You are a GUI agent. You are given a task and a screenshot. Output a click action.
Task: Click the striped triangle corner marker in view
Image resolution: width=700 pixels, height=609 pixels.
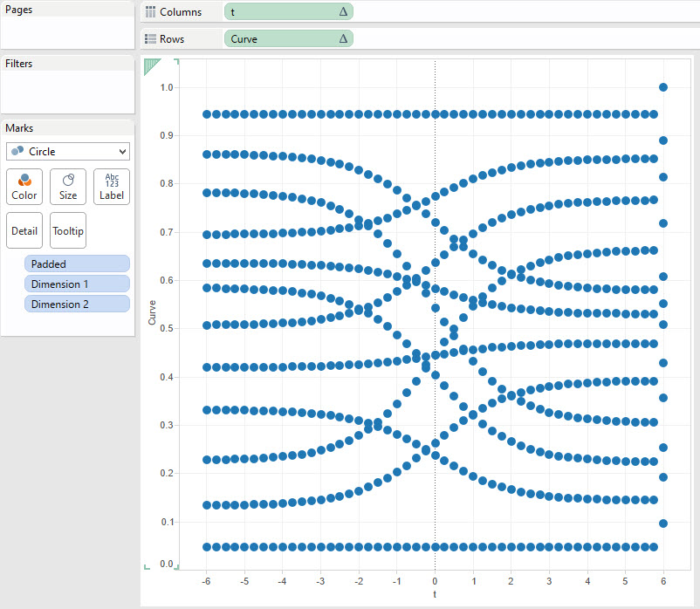pos(151,67)
